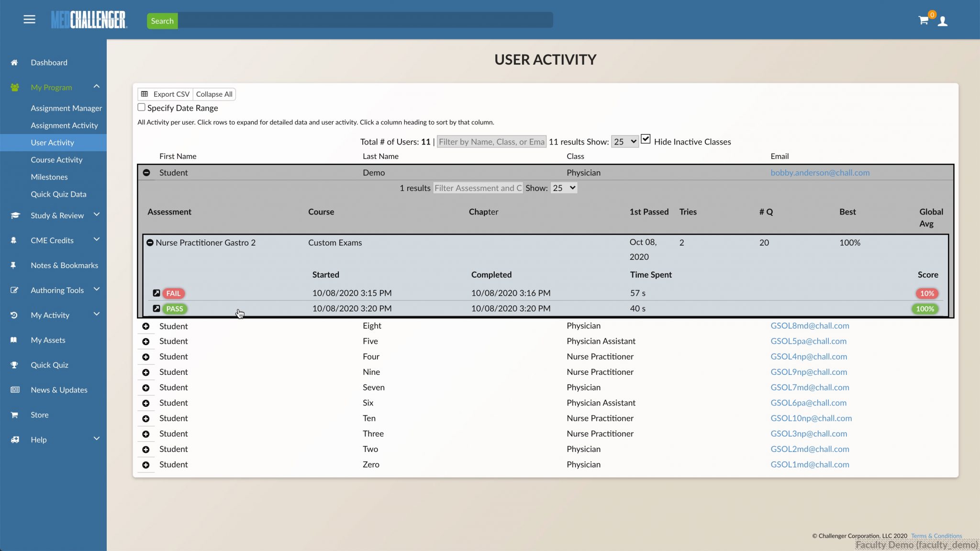Click the green Search button

pos(162,21)
